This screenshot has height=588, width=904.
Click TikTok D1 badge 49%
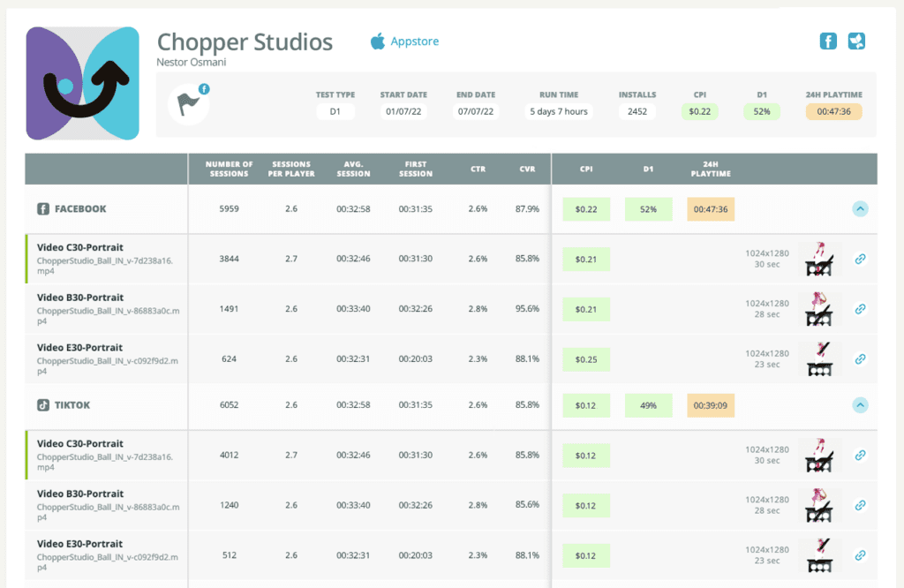[648, 405]
